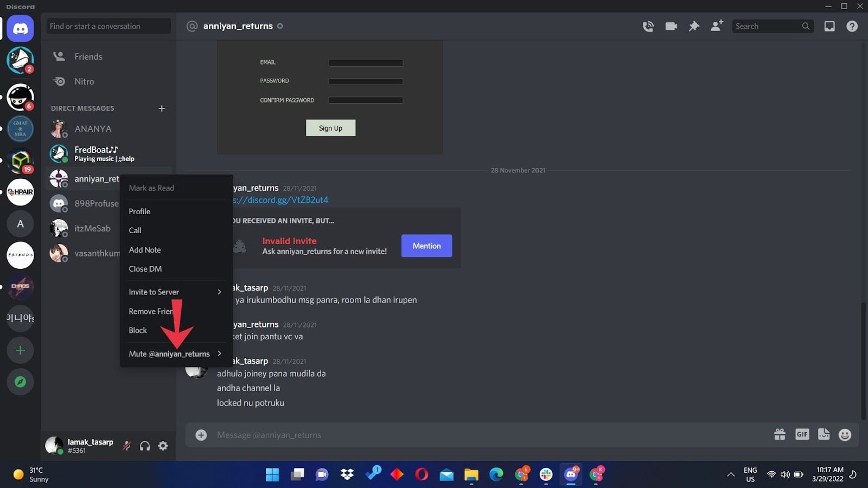The width and height of the screenshot is (868, 488).
Task: Open the server with letter A
Action: click(21, 223)
